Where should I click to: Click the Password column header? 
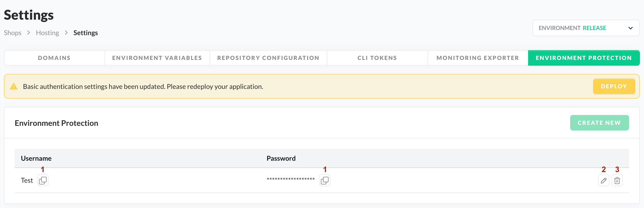click(281, 158)
